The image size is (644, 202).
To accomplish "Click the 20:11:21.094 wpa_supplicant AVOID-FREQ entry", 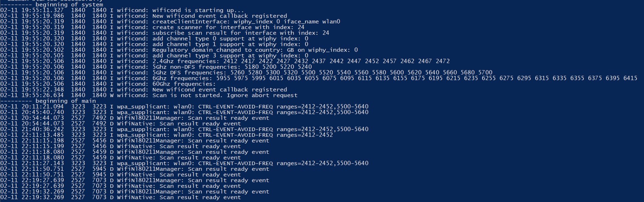I will (184, 107).
